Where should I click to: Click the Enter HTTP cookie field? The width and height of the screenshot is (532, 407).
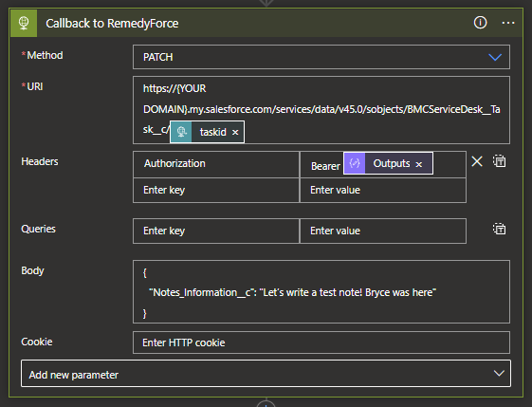click(x=321, y=342)
